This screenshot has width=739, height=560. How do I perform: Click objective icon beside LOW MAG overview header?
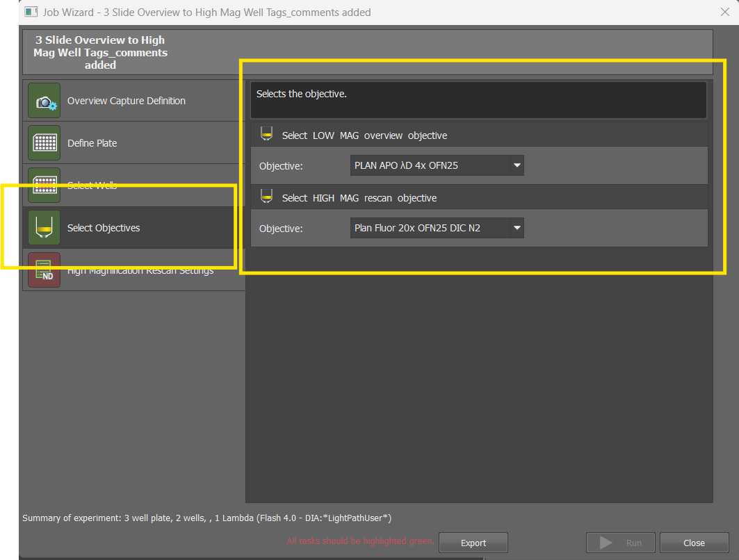pos(266,135)
